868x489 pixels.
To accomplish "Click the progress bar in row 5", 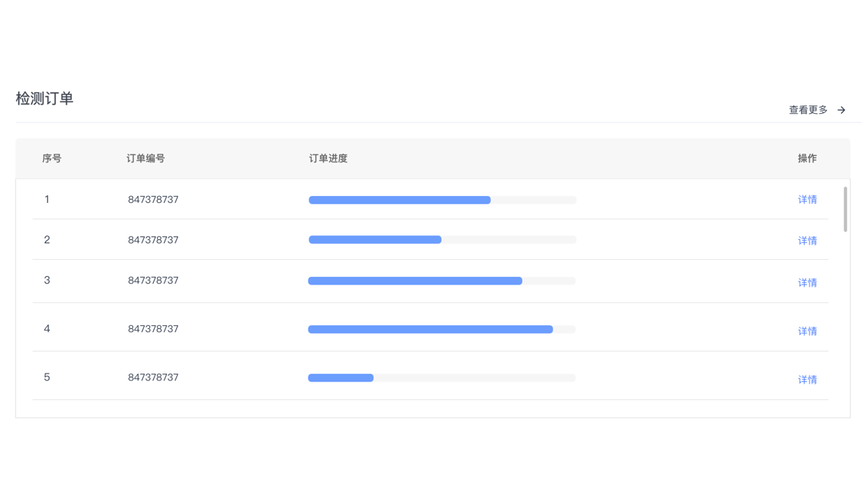I will (442, 378).
